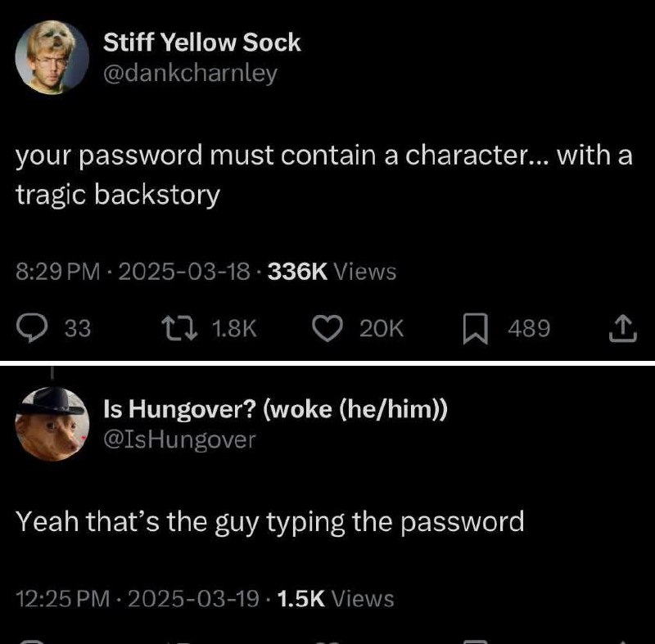Click the Stiff Yellow Sock display name

coord(201,43)
